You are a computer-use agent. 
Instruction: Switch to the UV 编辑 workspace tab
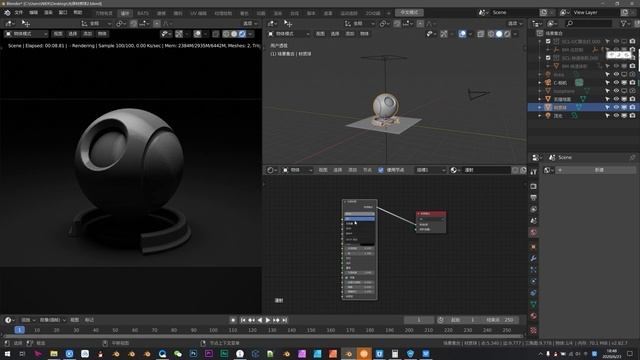tap(198, 13)
